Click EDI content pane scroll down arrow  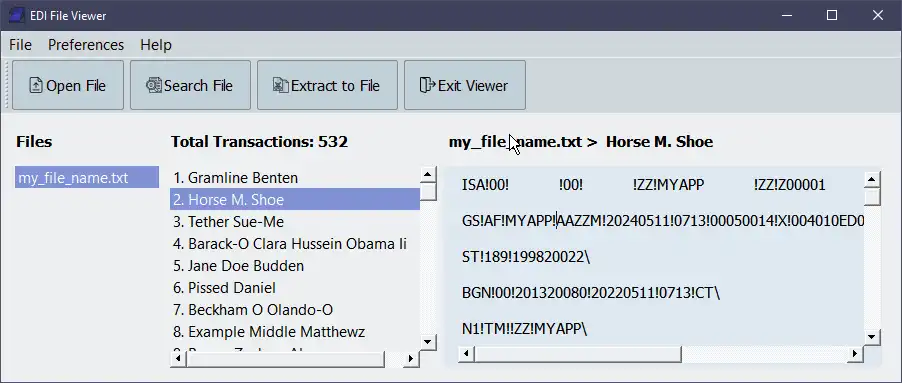coord(872,337)
